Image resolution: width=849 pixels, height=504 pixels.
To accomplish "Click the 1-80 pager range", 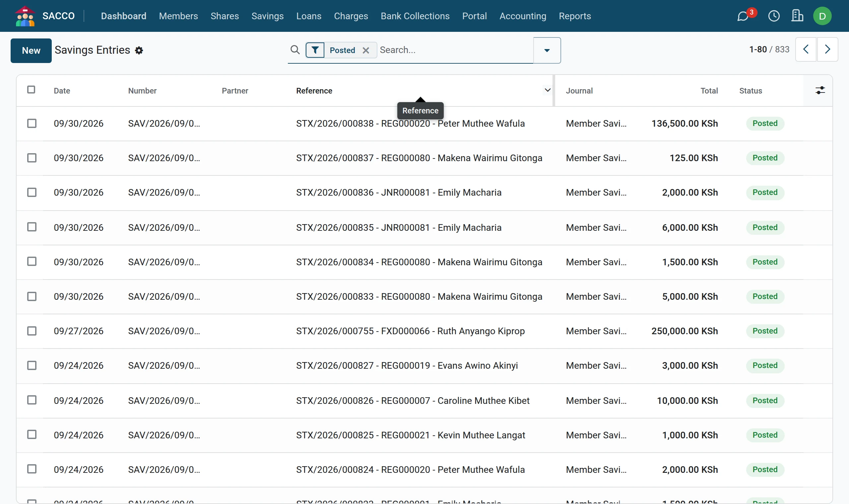I will (x=758, y=50).
